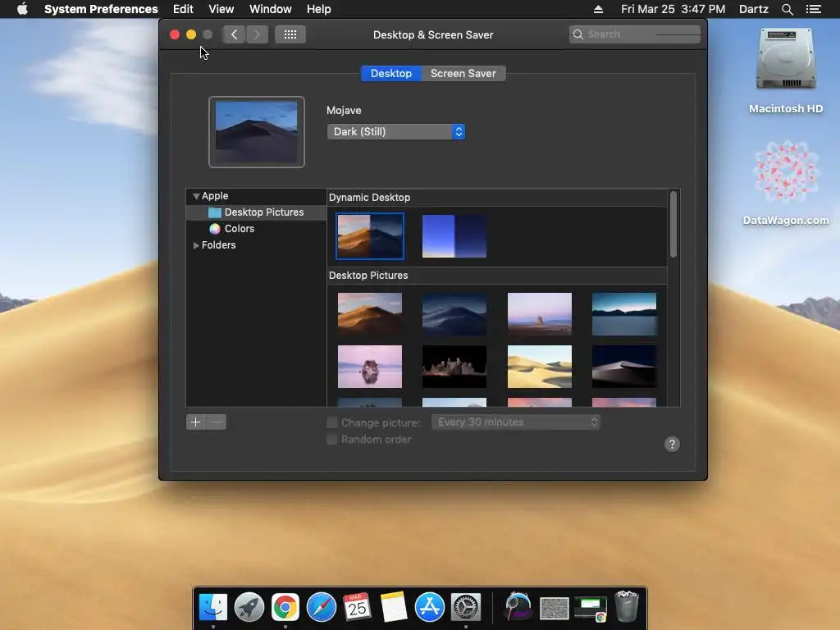Open the Window menu
The image size is (840, 630).
(270, 9)
